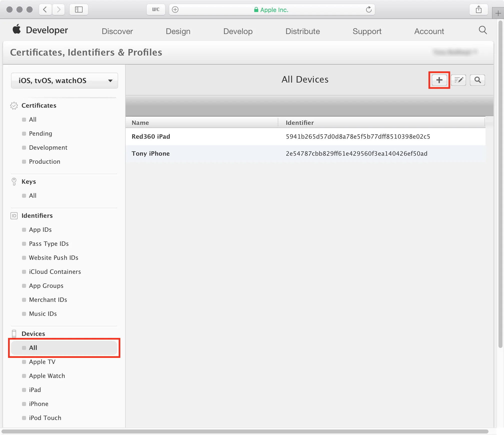The height and width of the screenshot is (435, 504).
Task: Click the Keys section key icon
Action: 14,181
